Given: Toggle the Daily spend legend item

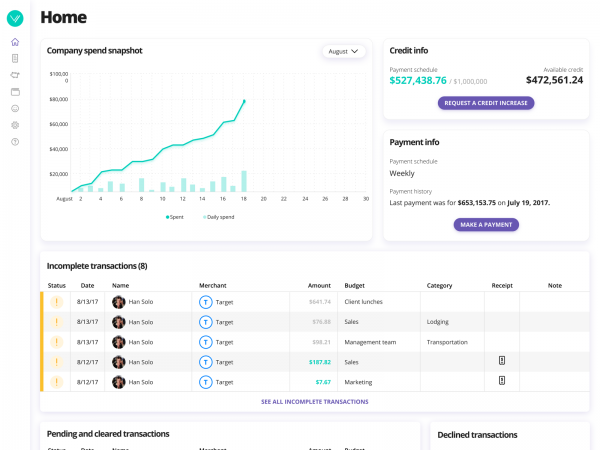Looking at the screenshot, I should [219, 216].
